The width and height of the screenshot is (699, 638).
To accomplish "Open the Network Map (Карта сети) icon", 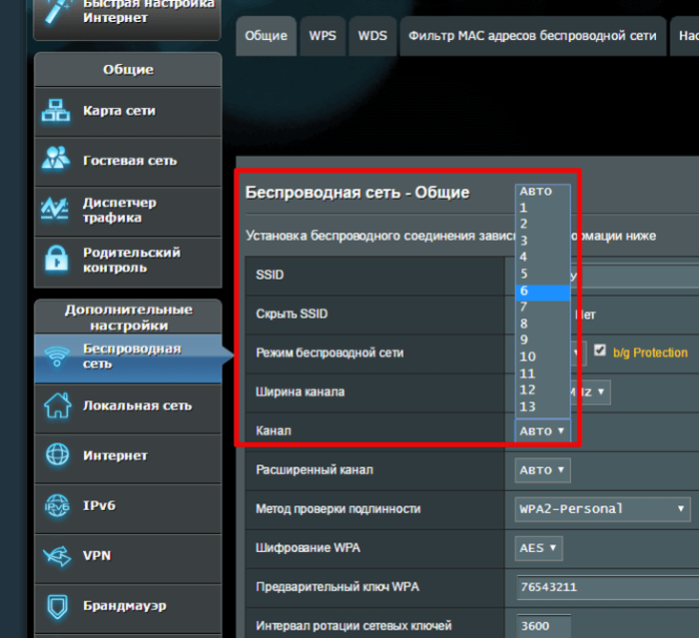I will tap(56, 111).
